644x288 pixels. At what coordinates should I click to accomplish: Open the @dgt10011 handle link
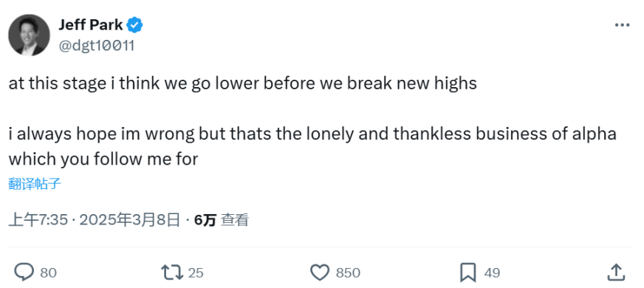point(97,46)
